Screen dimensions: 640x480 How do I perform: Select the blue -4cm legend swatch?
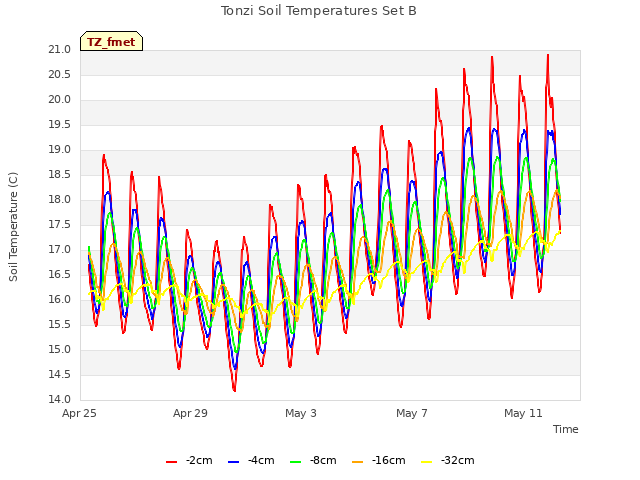(233, 462)
